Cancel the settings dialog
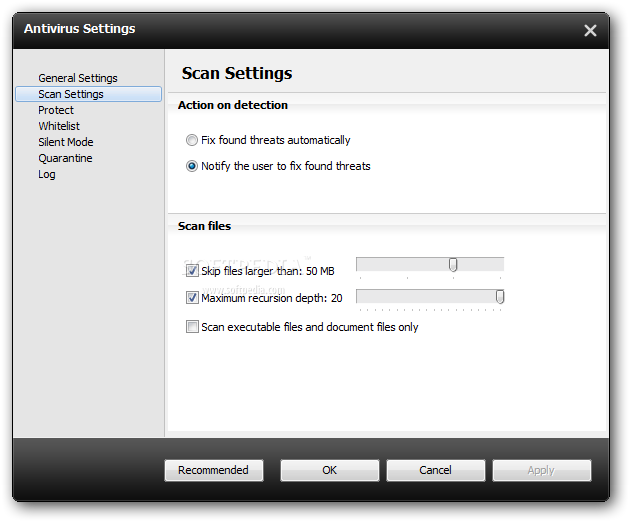Screen dimensions: 630x522 coord(436,470)
